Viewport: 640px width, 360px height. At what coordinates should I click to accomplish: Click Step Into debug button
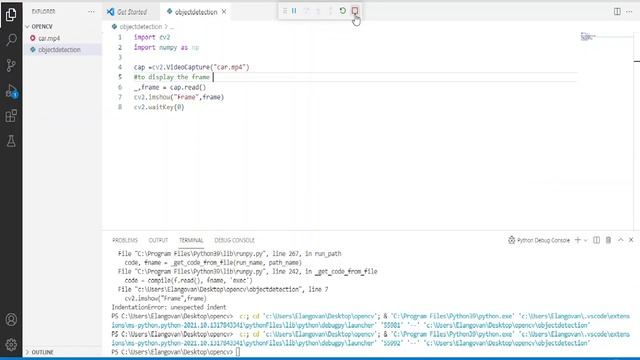pos(318,11)
